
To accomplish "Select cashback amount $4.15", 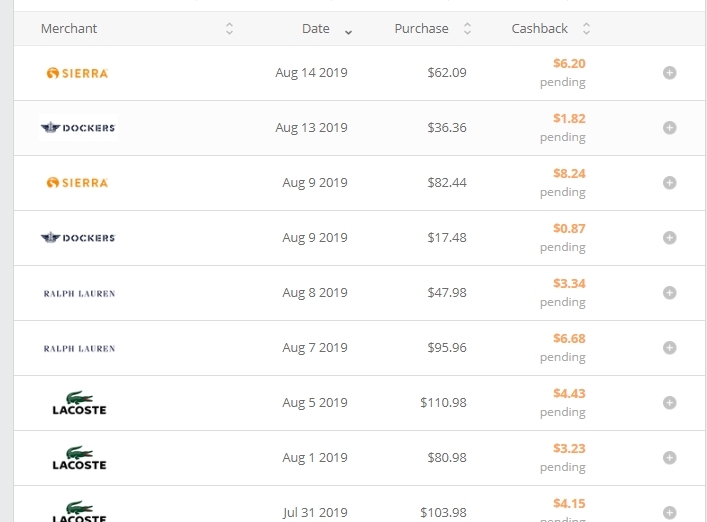I will point(569,504).
